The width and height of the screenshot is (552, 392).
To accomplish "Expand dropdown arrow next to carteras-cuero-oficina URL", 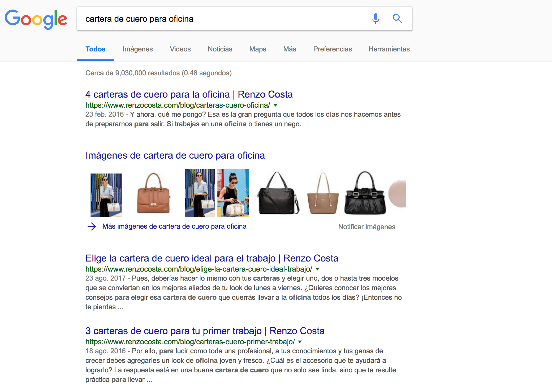I will coord(275,105).
